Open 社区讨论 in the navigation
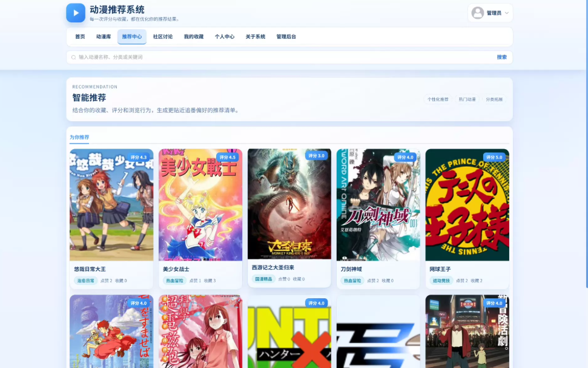 coord(163,37)
